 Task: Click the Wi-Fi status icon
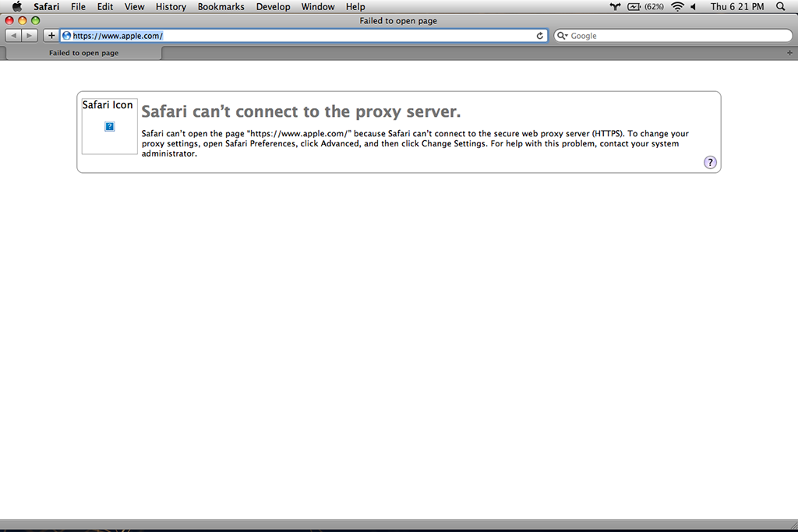tap(677, 6)
